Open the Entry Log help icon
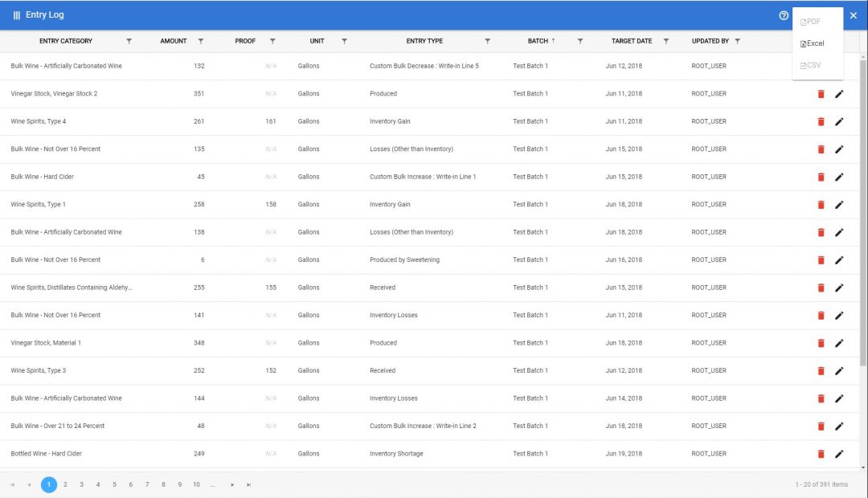The width and height of the screenshot is (868, 498). coord(783,15)
